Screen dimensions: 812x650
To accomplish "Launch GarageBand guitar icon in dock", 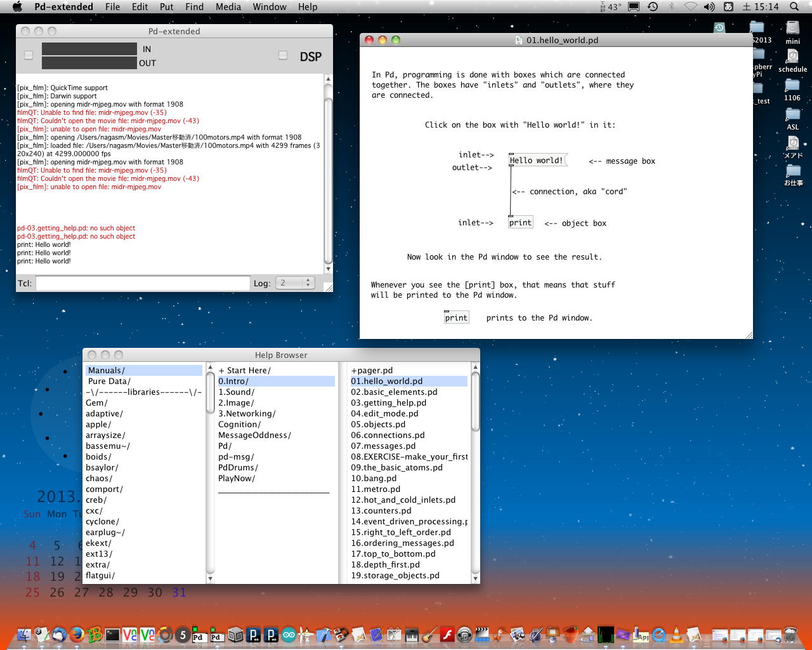I will pos(429,634).
